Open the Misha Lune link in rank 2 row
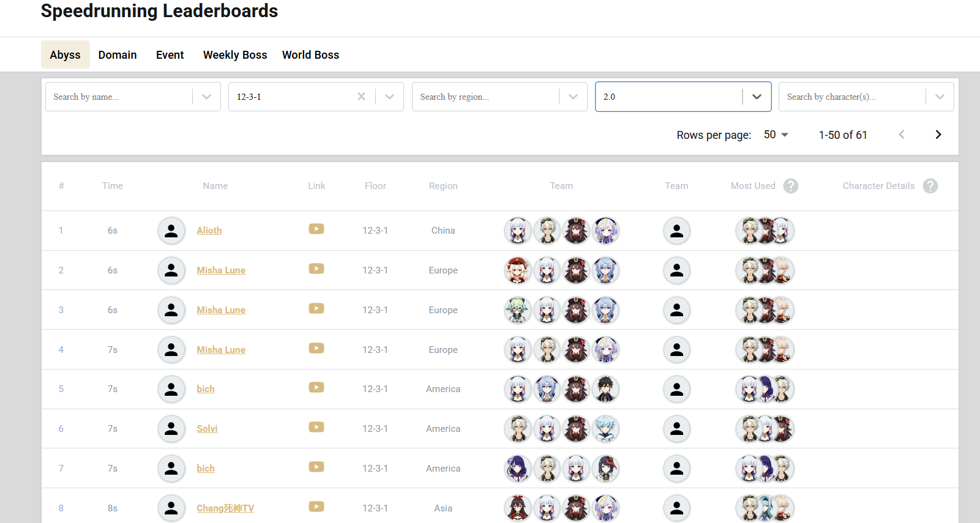The image size is (980, 523). [x=221, y=270]
